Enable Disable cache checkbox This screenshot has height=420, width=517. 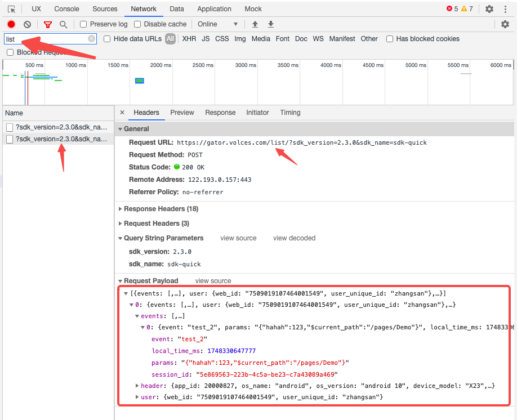(x=137, y=24)
